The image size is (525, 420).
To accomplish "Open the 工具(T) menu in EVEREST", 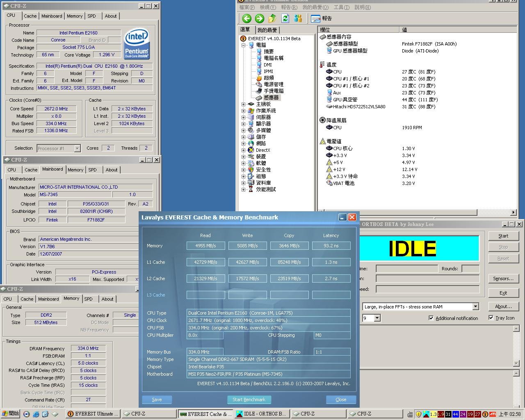I will 341,7.
